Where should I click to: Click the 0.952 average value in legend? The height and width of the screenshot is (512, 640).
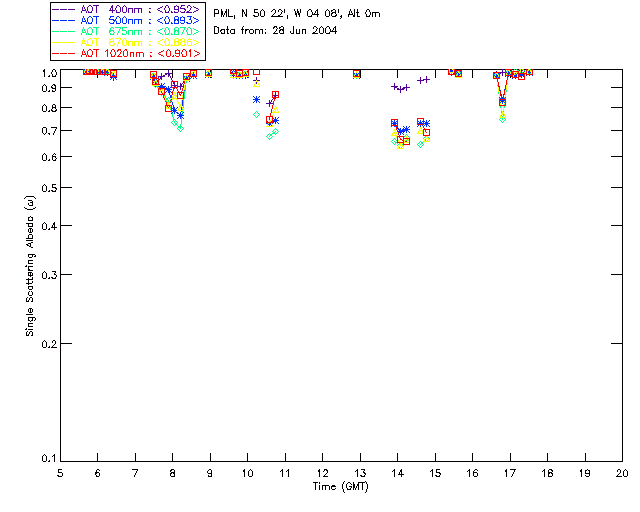point(178,9)
